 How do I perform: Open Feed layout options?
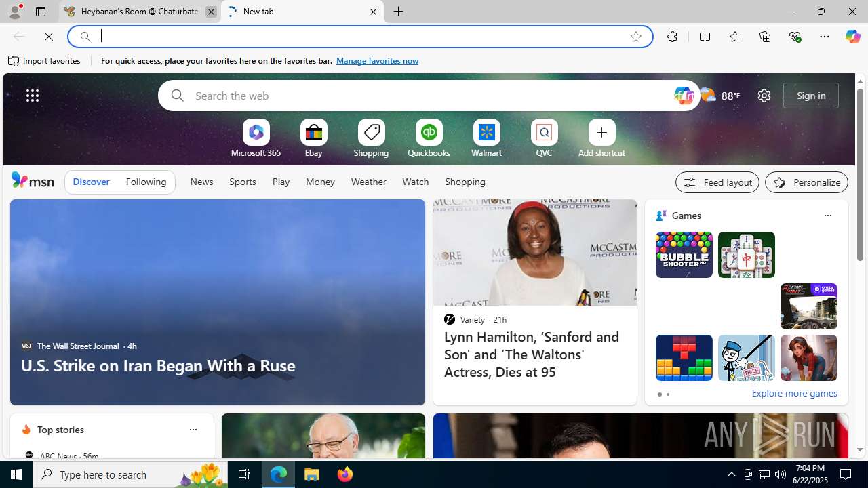point(717,182)
